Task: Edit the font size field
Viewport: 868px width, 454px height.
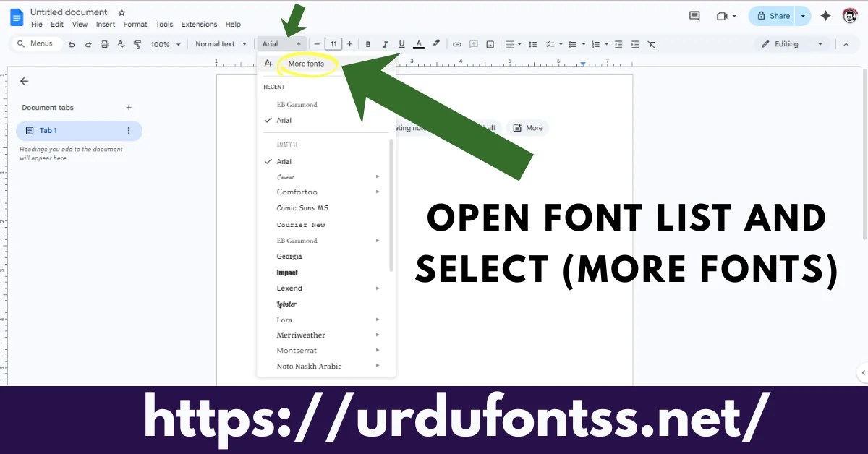Action: 333,44
